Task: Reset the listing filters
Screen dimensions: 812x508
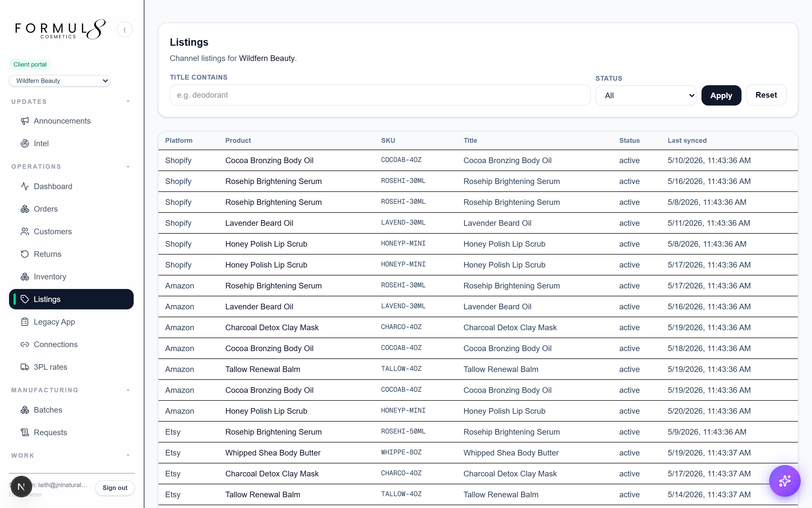Action: [x=766, y=95]
